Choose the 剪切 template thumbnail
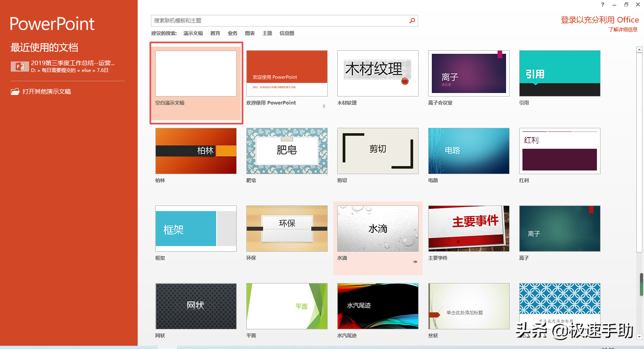 tap(378, 151)
